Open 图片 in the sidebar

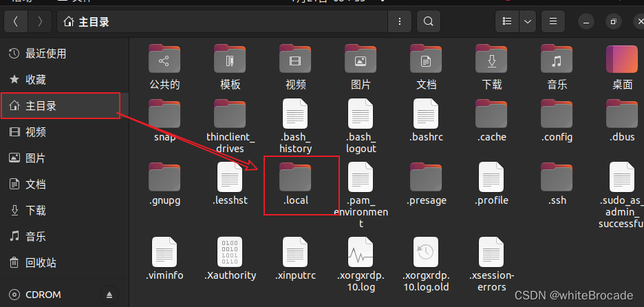pyautogui.click(x=65, y=158)
